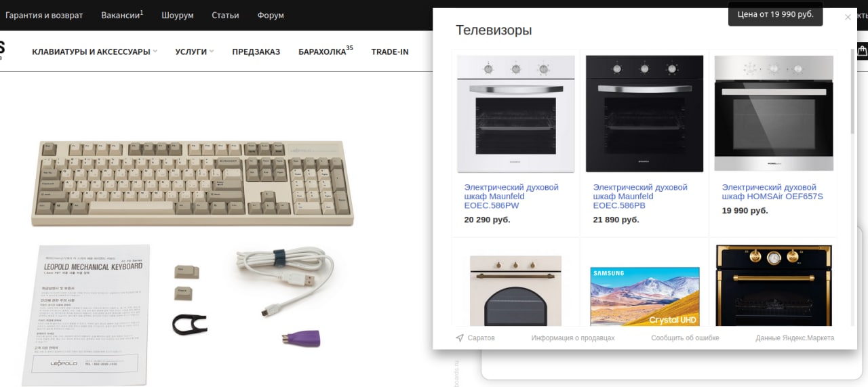Close the Телевизоры popup window

(x=848, y=18)
